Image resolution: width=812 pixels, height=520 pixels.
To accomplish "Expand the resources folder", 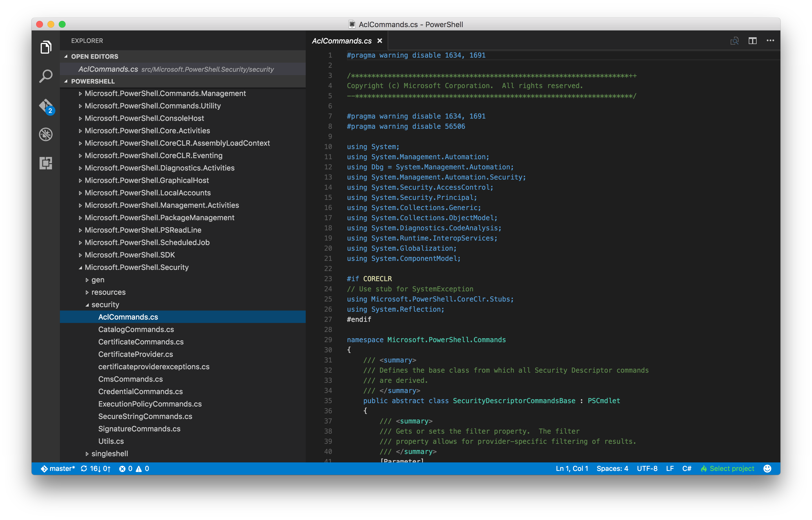I will coord(183,292).
